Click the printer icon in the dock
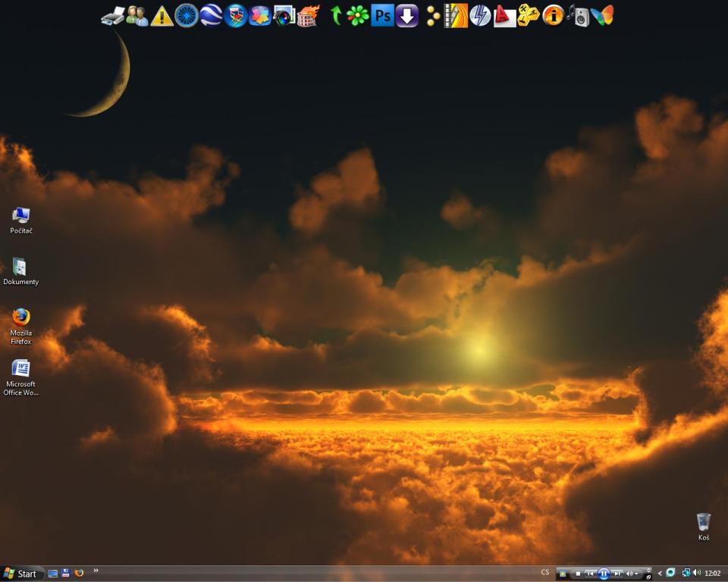 [x=112, y=16]
